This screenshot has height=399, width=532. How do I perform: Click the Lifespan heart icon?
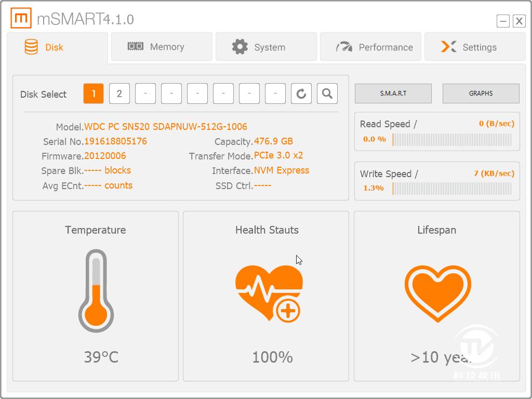pos(437,294)
